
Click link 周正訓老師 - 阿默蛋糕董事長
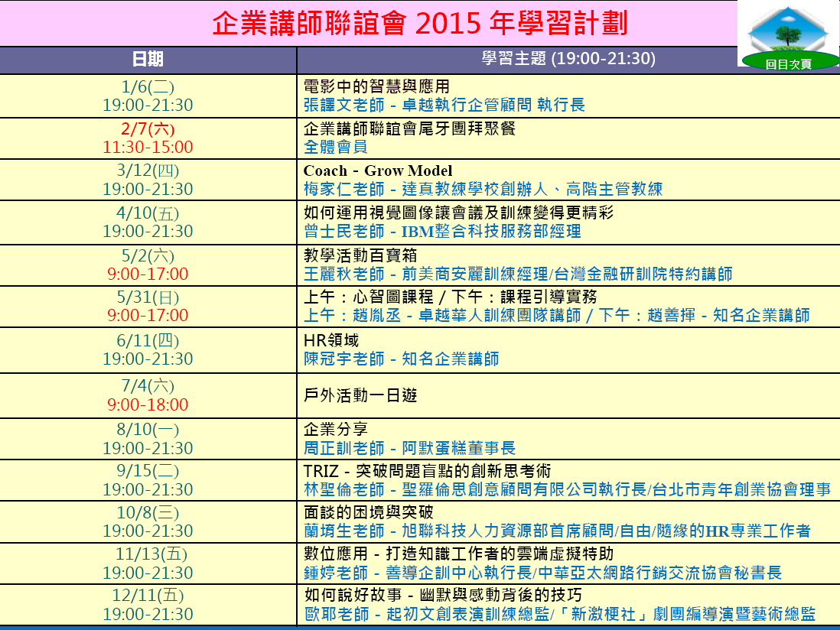pos(409,448)
